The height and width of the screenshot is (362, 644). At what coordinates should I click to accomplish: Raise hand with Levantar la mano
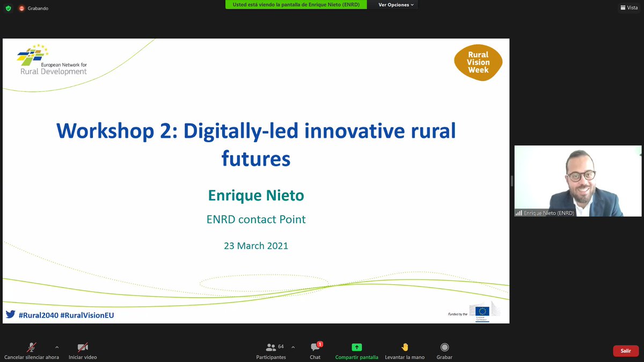(405, 352)
